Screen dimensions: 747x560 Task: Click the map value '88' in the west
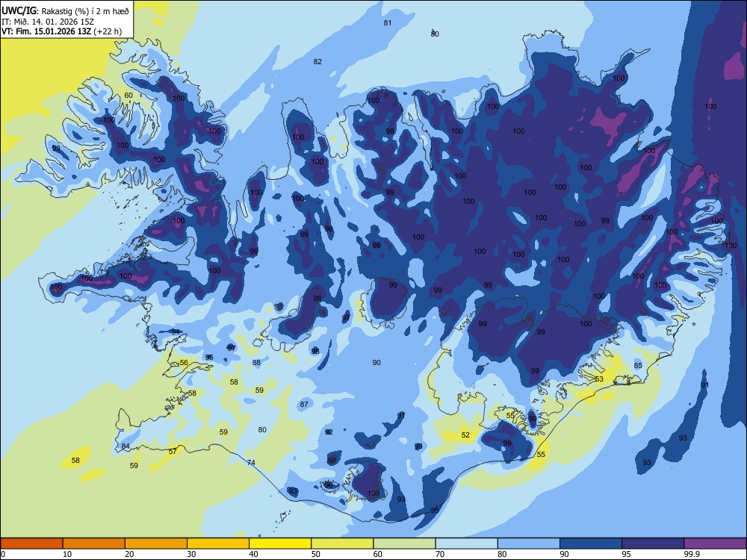(x=256, y=362)
